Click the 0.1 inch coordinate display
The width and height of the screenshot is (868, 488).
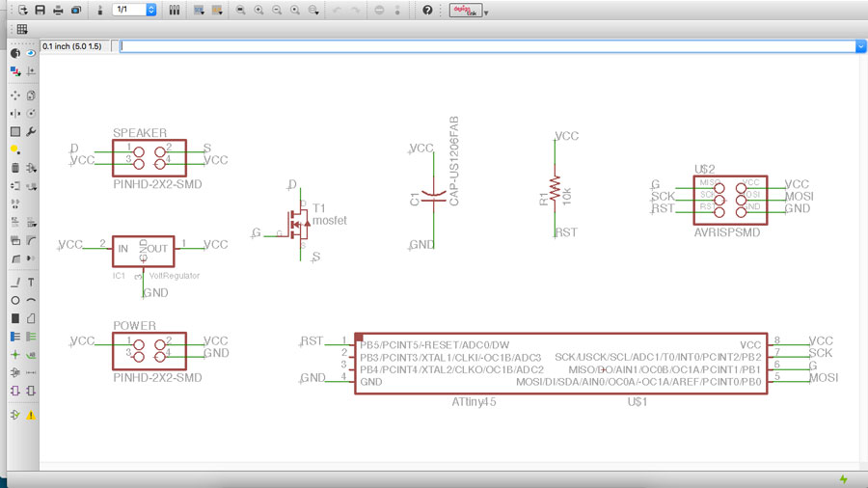pyautogui.click(x=72, y=46)
